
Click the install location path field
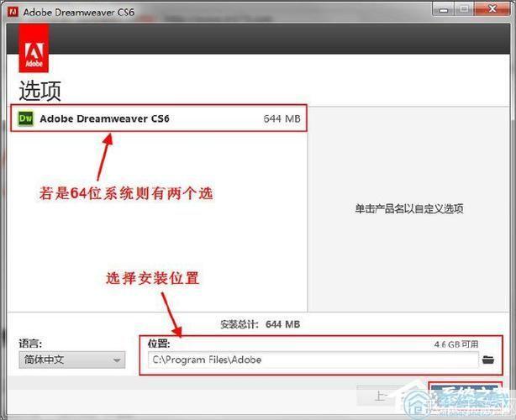point(313,360)
